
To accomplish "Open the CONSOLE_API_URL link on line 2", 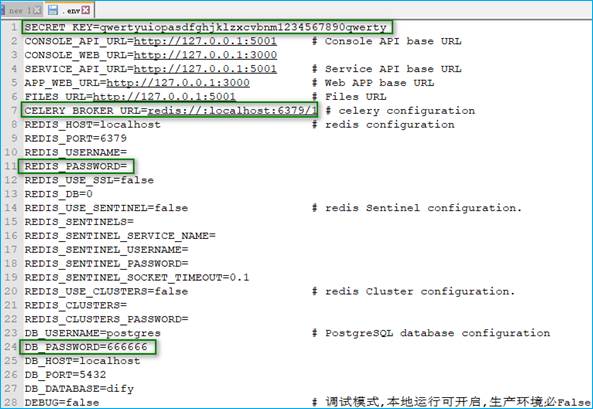I will [205, 41].
